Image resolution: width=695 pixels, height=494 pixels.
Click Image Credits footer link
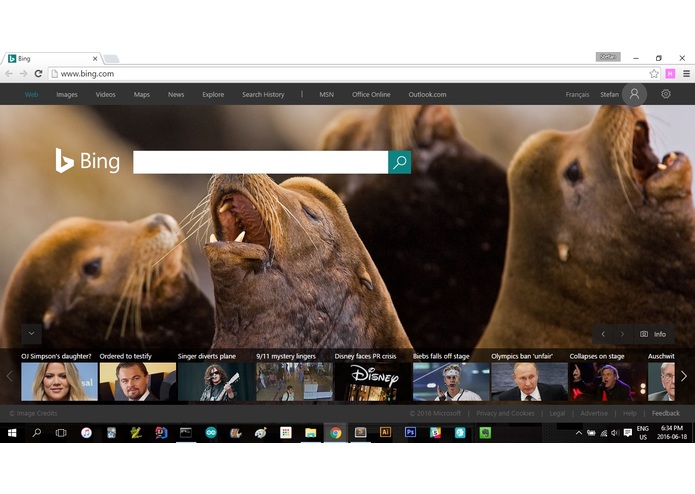pyautogui.click(x=33, y=413)
